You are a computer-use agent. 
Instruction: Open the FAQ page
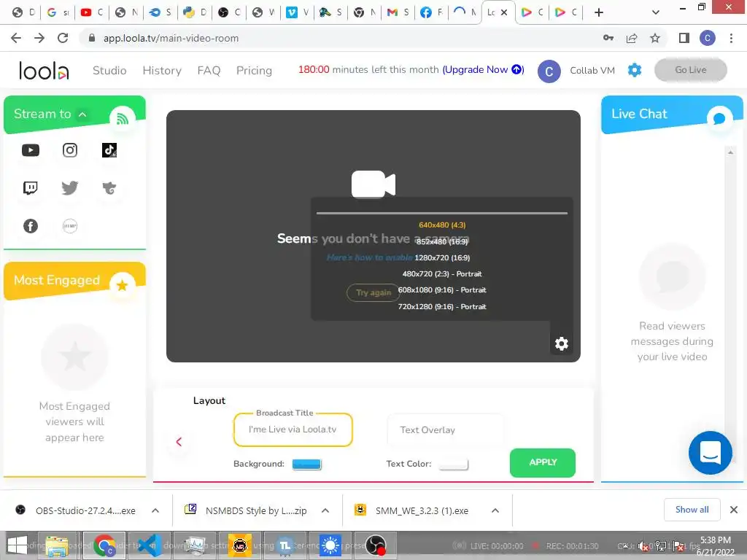pyautogui.click(x=209, y=71)
